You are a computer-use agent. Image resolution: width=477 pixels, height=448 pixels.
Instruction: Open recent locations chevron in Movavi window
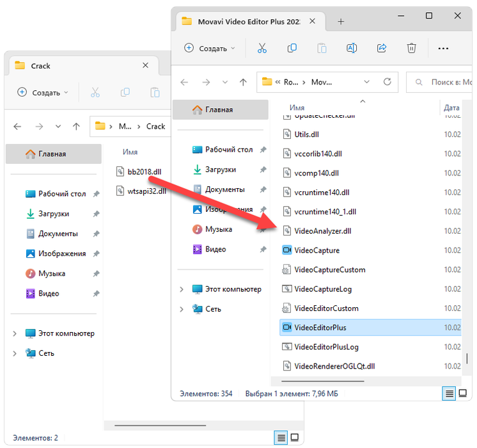click(x=225, y=82)
